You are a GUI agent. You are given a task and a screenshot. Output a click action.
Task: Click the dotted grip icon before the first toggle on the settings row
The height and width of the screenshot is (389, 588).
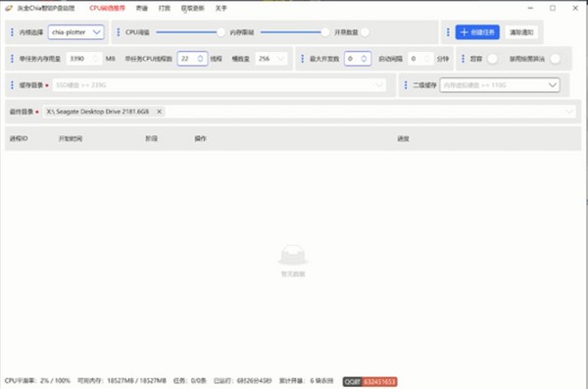click(x=463, y=59)
